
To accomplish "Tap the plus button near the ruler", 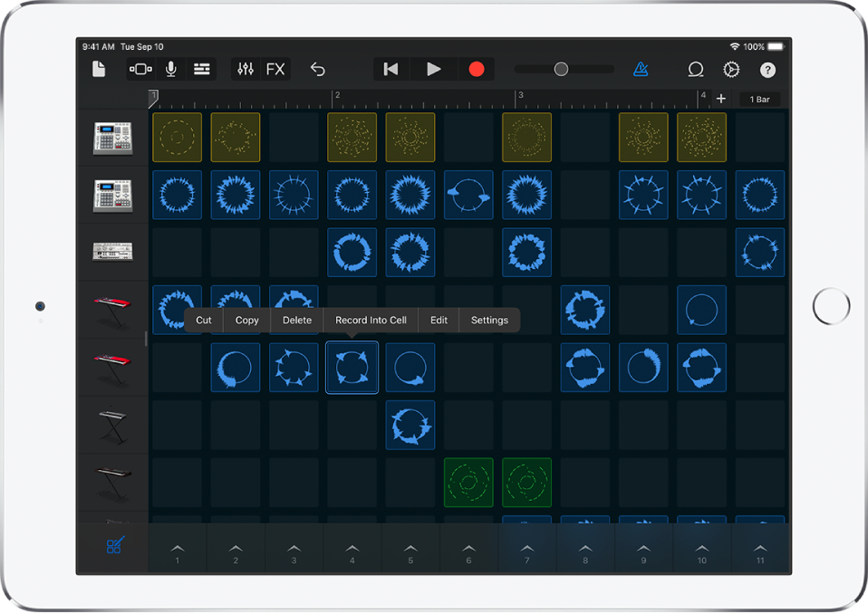I will click(720, 98).
